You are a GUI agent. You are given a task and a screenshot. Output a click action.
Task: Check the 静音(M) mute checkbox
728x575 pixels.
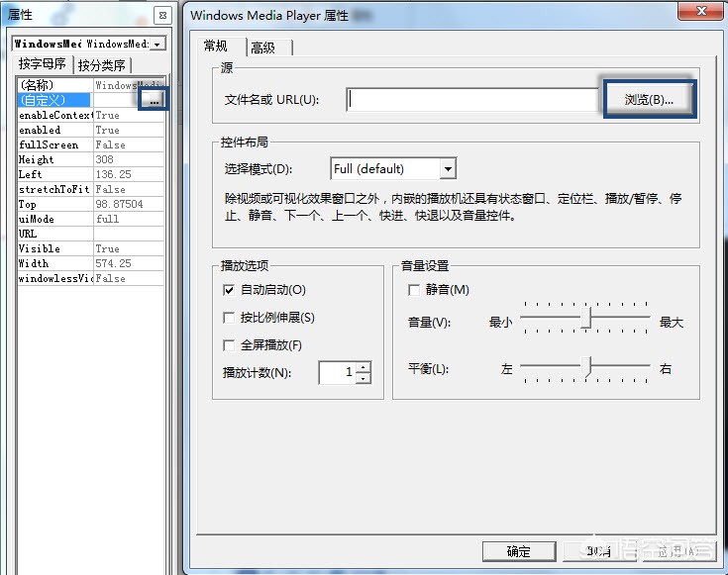click(x=413, y=290)
